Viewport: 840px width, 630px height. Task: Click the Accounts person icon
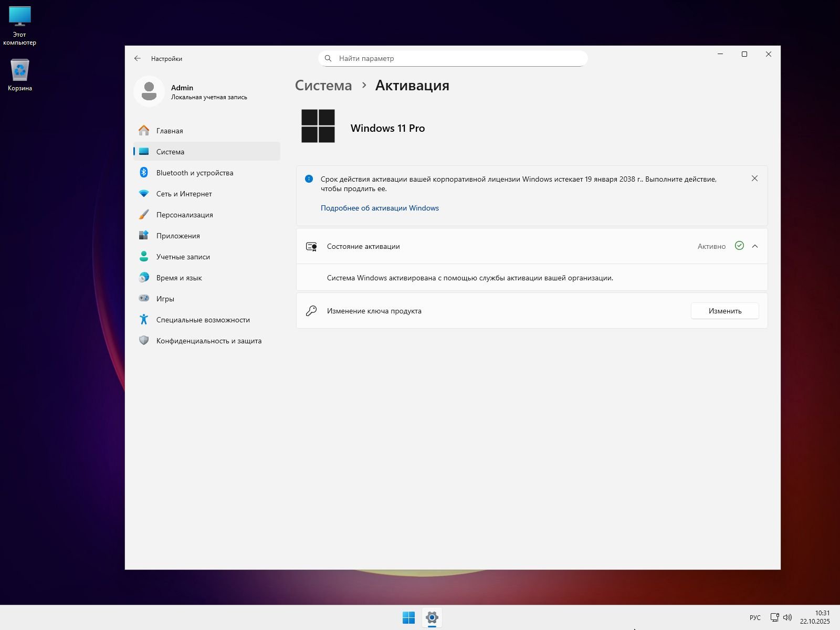point(143,257)
